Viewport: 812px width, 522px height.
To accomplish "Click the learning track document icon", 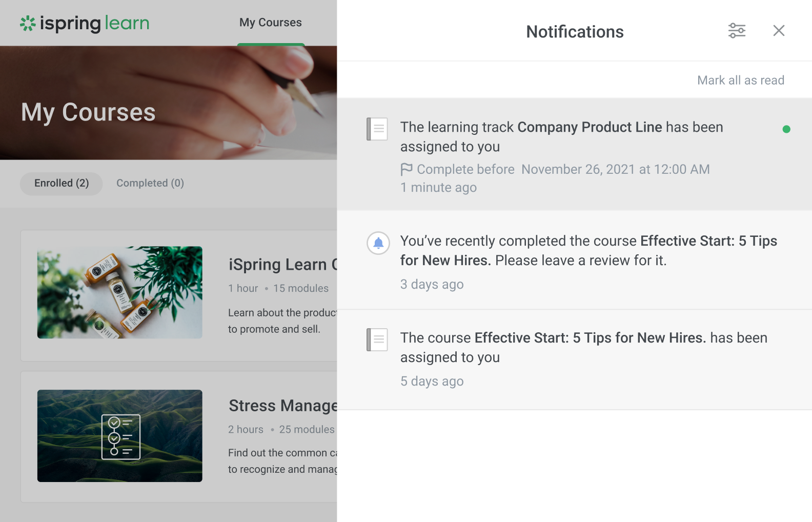I will click(377, 129).
